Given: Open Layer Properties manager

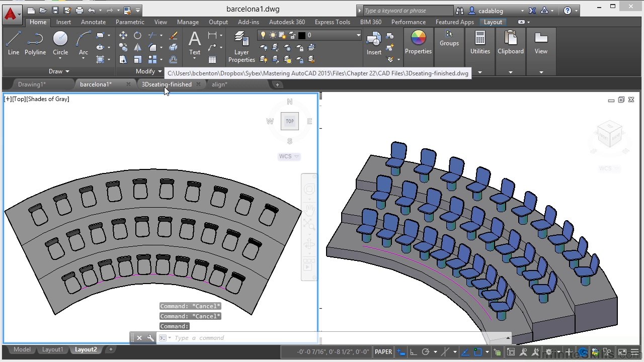Looking at the screenshot, I should tap(242, 47).
